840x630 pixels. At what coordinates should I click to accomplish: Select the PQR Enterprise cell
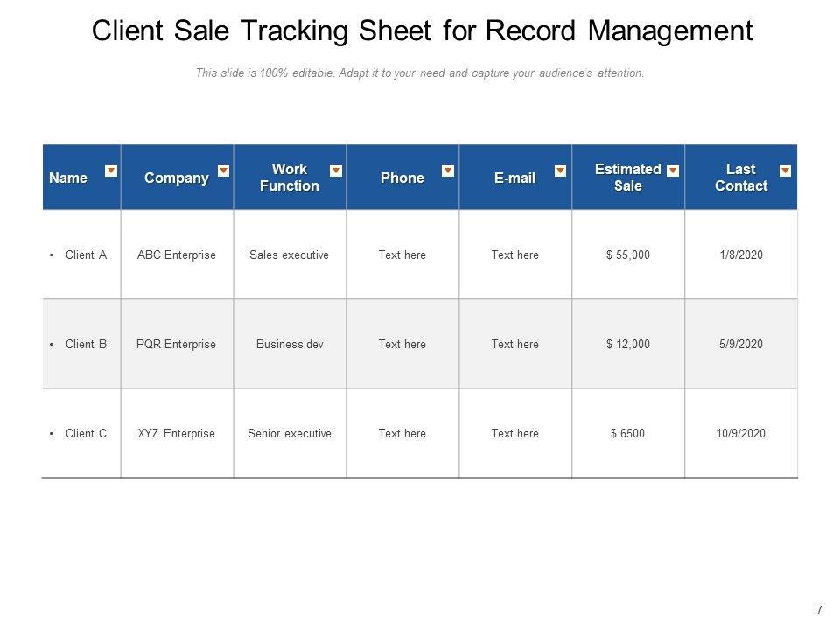pyautogui.click(x=177, y=344)
